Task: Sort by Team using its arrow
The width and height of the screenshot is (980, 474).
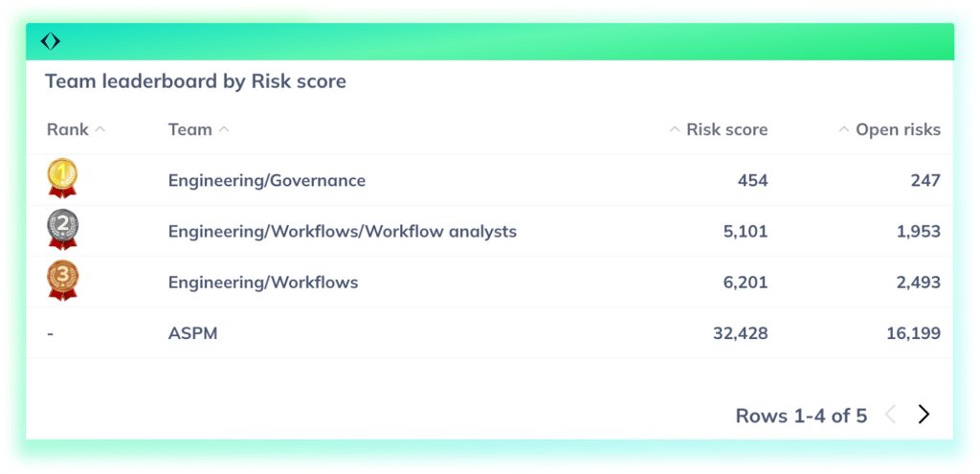Action: tap(224, 129)
